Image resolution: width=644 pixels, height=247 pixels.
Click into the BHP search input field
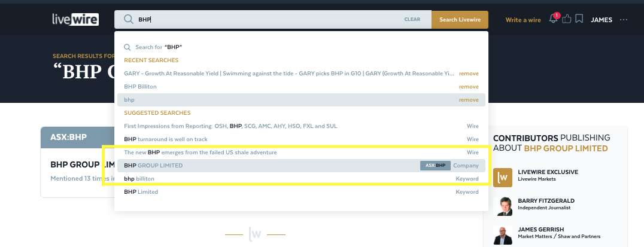pos(269,20)
